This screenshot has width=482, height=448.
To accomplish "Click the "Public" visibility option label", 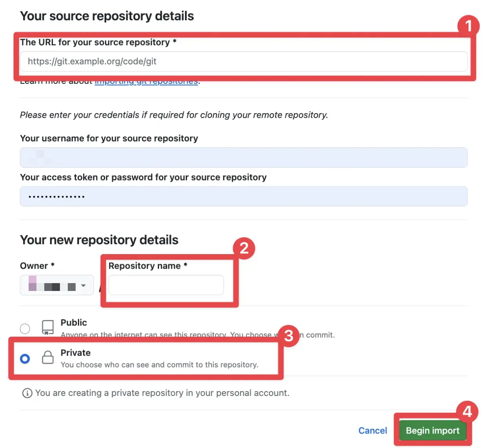I will click(74, 323).
